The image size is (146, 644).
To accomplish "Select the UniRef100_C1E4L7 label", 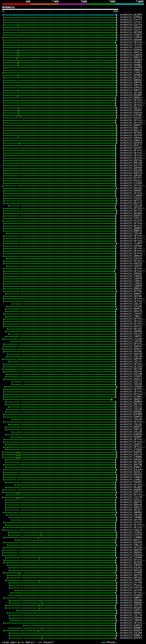I will point(131,72).
